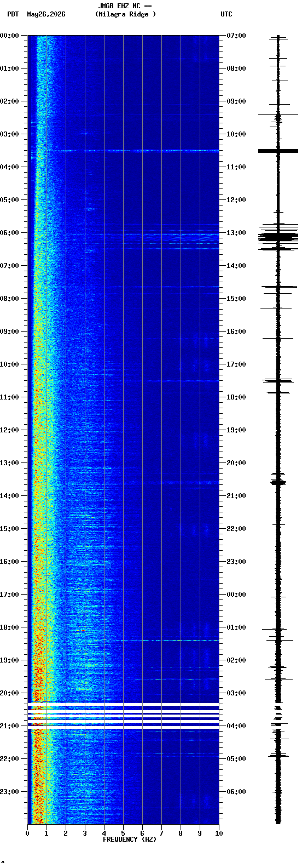Select the (Milagra Ridge ) subtitle
Screen dimensions: 302x868
[125, 14]
